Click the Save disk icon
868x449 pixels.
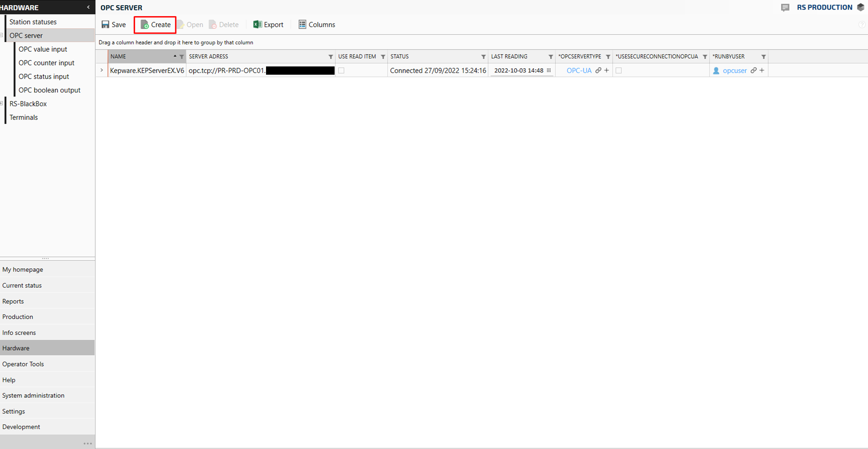pyautogui.click(x=105, y=25)
